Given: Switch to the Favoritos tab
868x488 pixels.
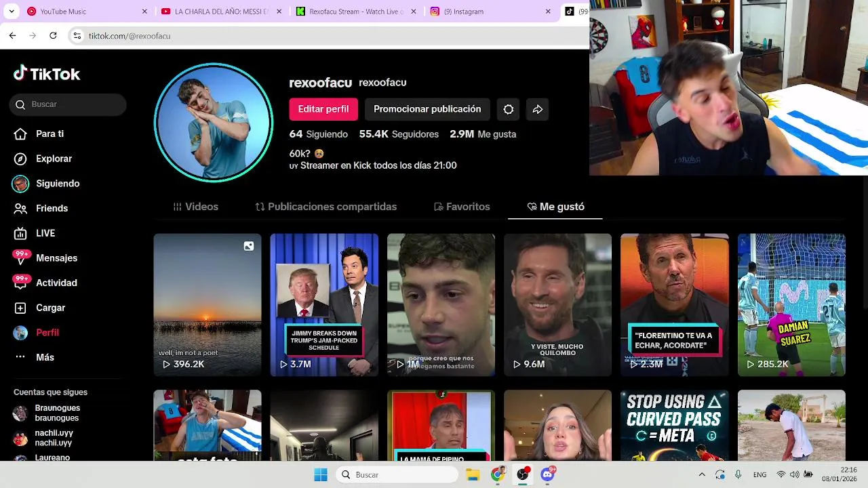Looking at the screenshot, I should (x=462, y=207).
